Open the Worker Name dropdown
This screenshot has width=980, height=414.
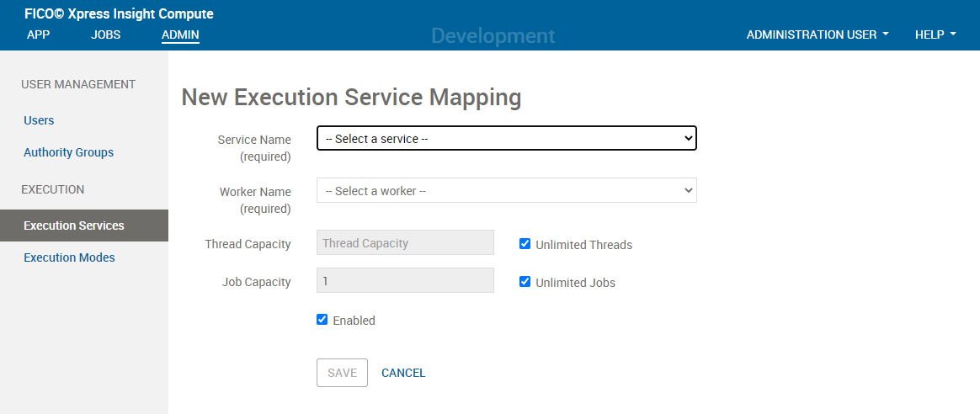[x=506, y=190]
